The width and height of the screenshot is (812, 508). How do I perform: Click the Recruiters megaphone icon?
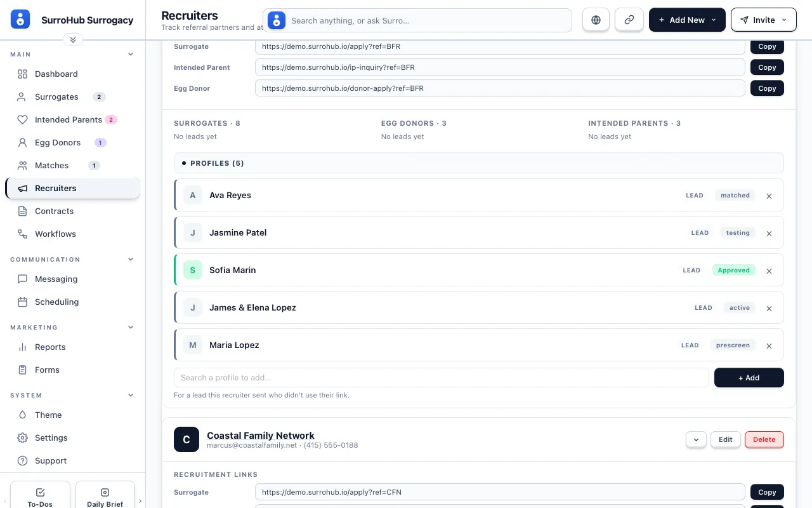click(22, 189)
